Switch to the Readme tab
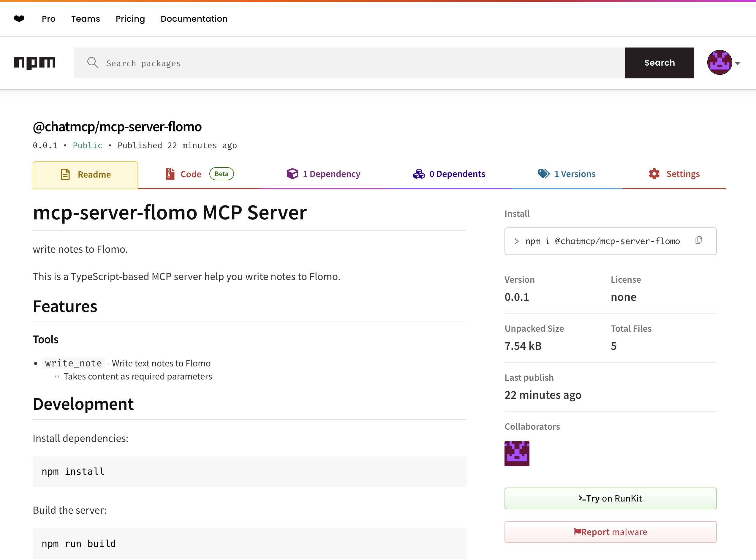Viewport: 756px width, 560px height. [86, 175]
